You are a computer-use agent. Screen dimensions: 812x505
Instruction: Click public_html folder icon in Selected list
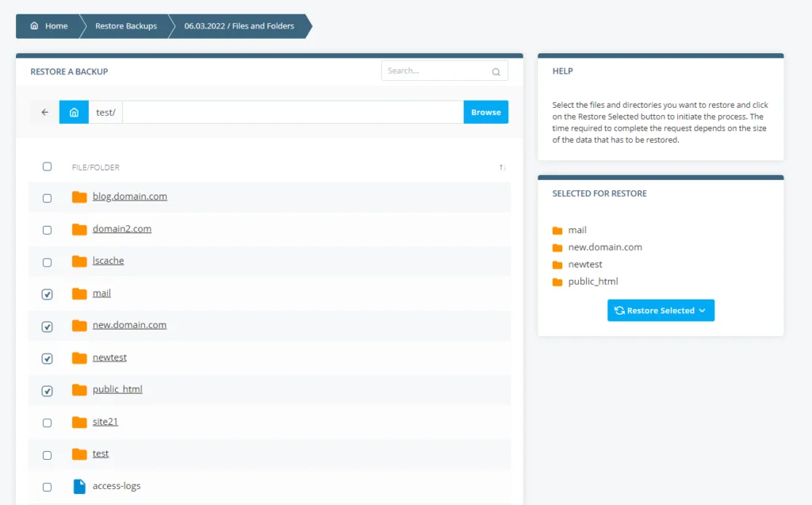557,281
